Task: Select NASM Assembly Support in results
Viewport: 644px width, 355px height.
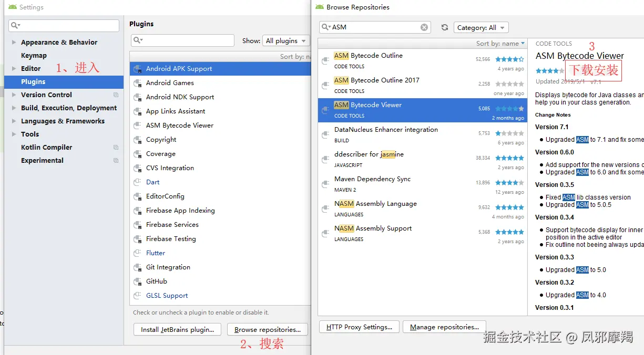Action: tap(423, 234)
